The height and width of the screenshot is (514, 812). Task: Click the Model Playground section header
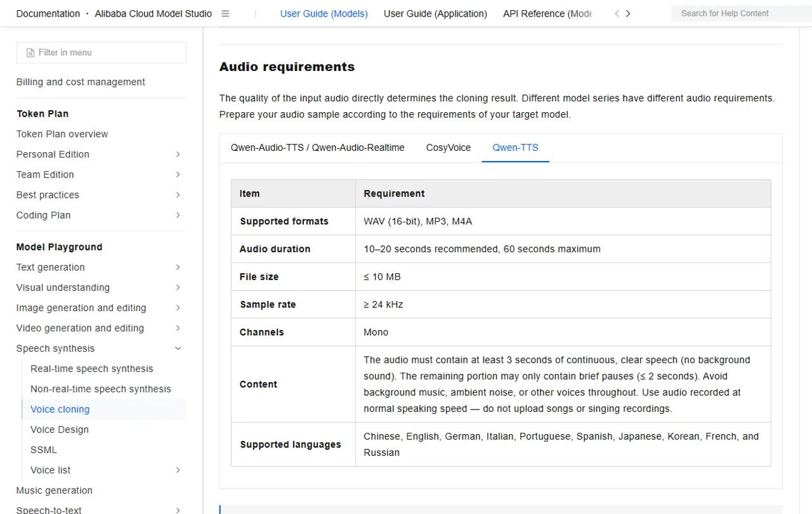point(59,247)
